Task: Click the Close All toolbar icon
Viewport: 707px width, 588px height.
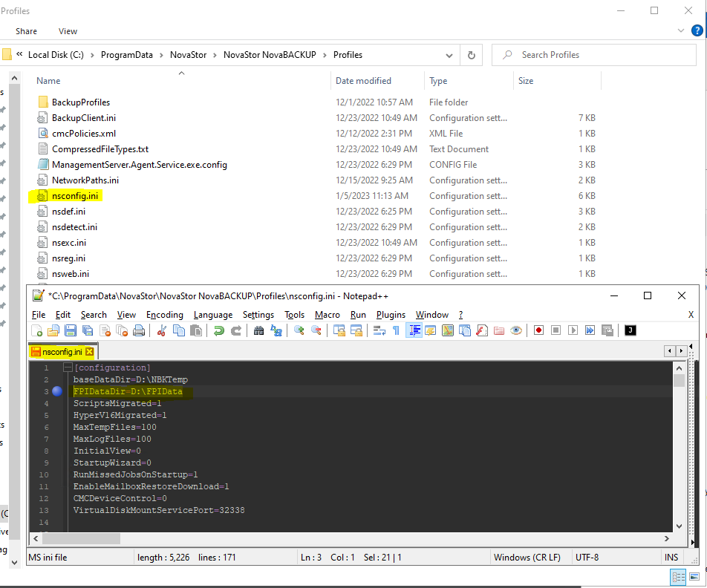Action: click(x=122, y=330)
